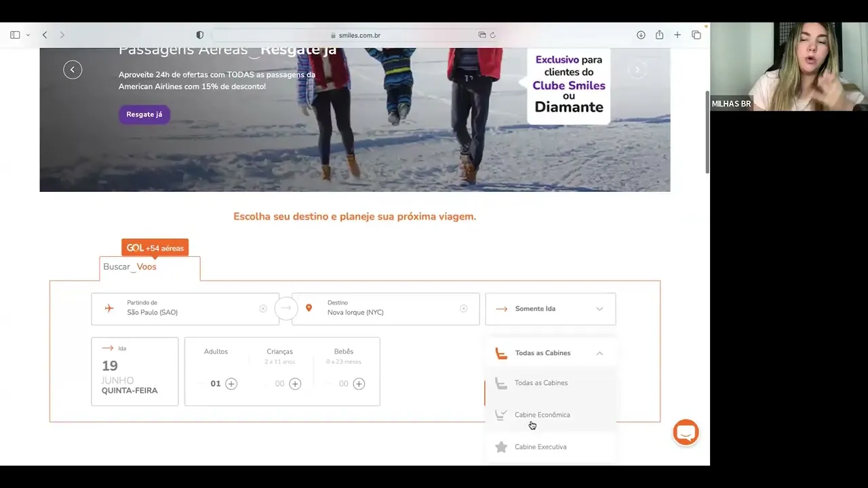Click the translate/reader icon in the address bar
This screenshot has width=868, height=488.
[482, 35]
